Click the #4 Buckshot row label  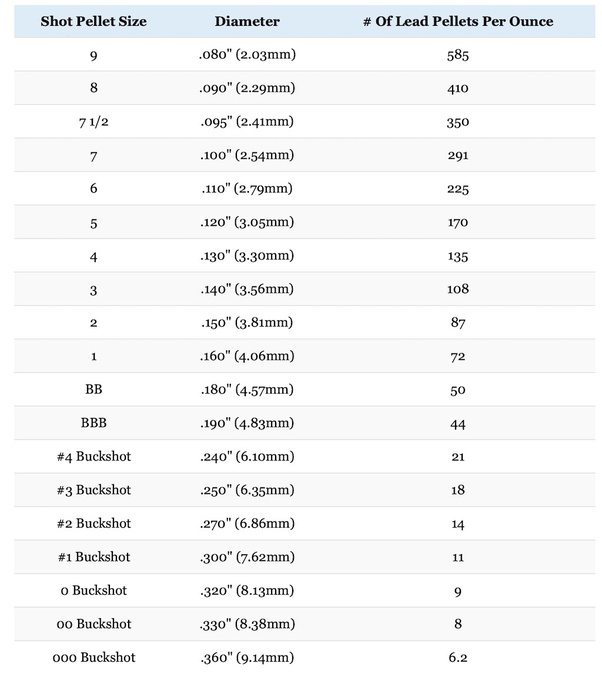coord(94,457)
